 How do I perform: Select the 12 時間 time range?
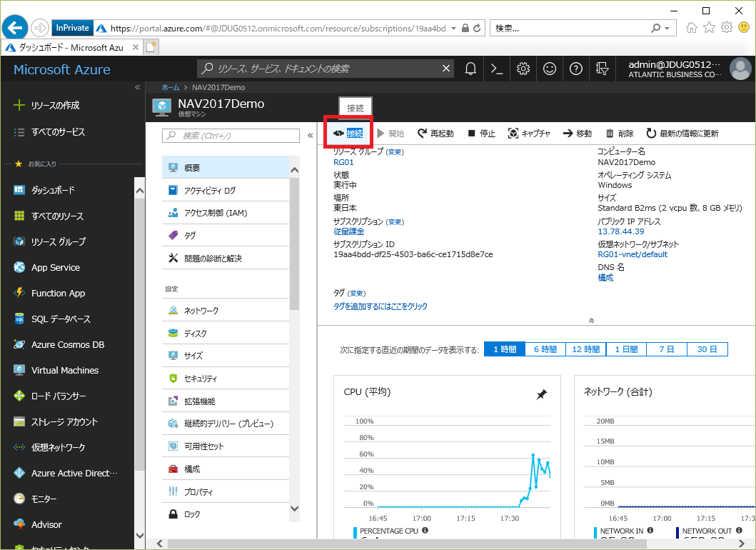click(x=586, y=349)
